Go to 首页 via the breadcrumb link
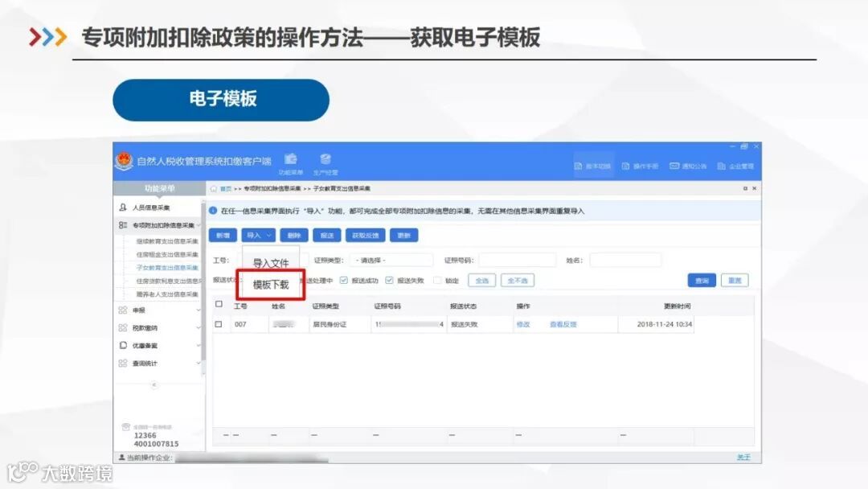The height and width of the screenshot is (489, 868). pos(225,189)
